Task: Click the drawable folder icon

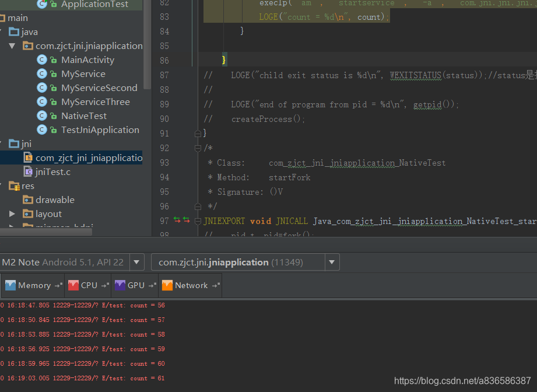Action: click(x=28, y=199)
